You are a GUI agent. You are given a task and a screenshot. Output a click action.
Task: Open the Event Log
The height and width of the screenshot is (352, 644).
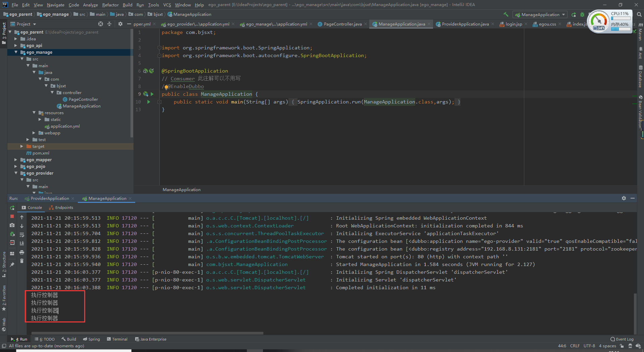click(622, 339)
